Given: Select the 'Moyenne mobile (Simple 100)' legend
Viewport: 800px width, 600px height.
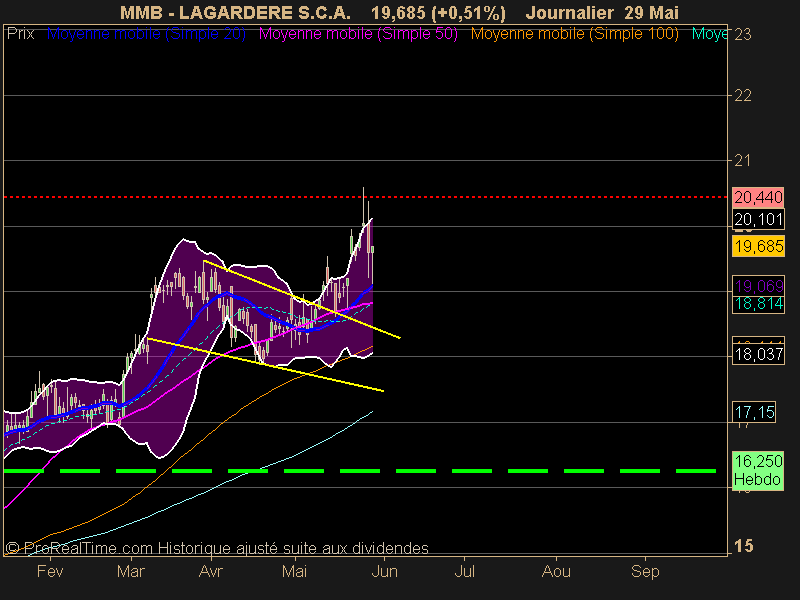Looking at the screenshot, I should pyautogui.click(x=575, y=34).
